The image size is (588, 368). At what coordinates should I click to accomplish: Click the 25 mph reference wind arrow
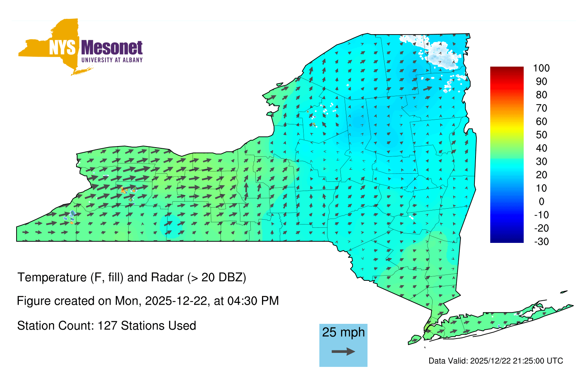343,351
